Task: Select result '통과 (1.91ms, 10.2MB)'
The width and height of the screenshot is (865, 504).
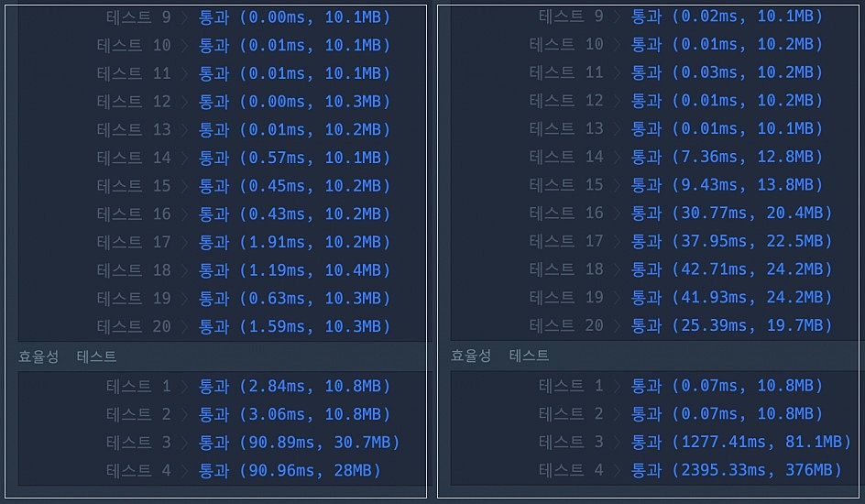Action: (294, 242)
